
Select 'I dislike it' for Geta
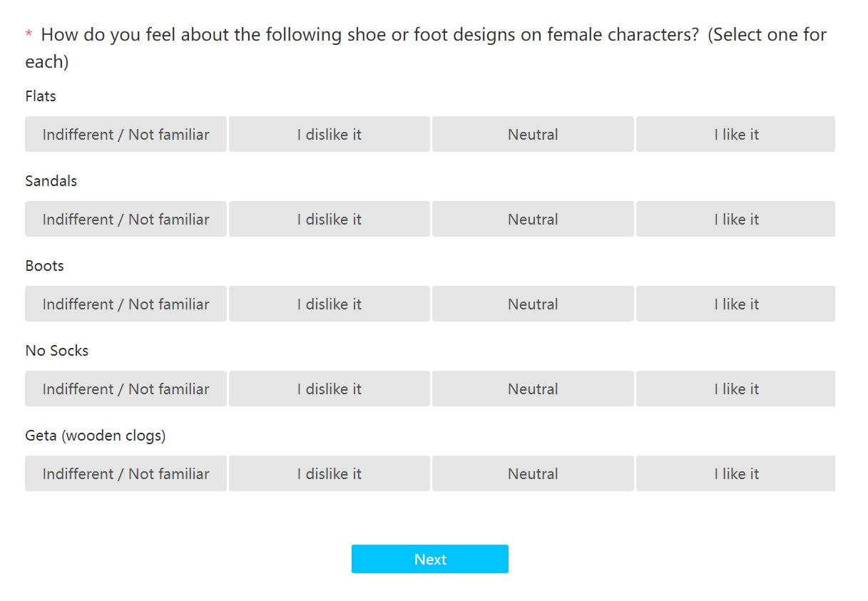(x=330, y=473)
